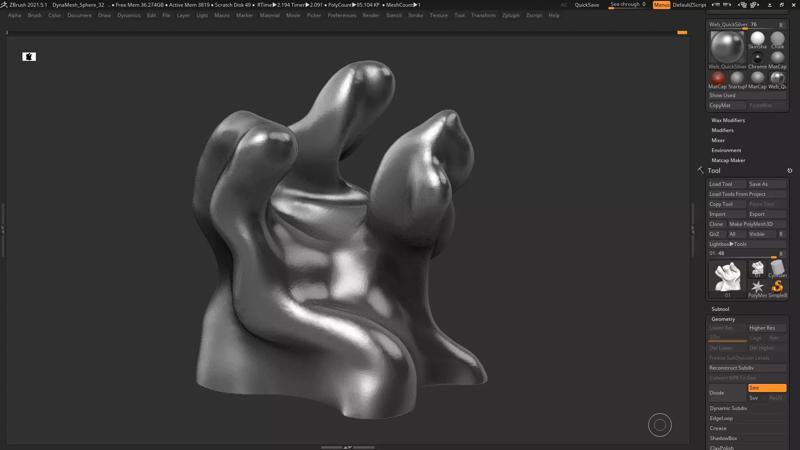Open the Brush menu
This screenshot has height=450, width=800.
tap(35, 15)
